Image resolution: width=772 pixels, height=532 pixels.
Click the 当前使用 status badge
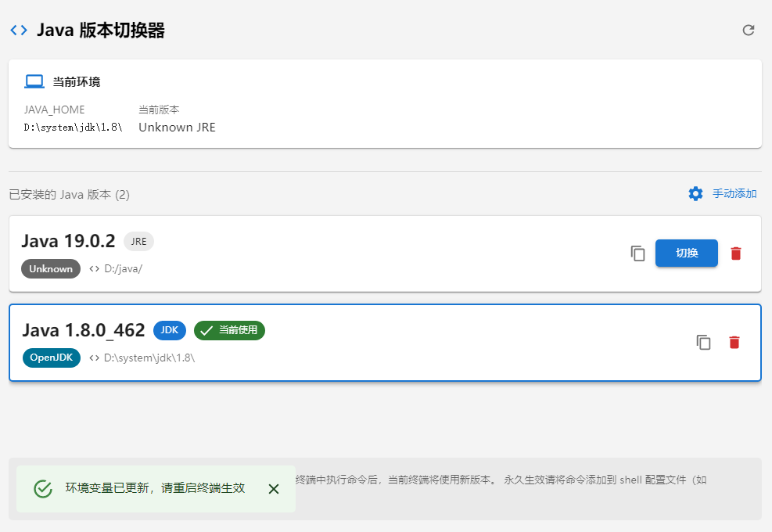[x=230, y=330]
